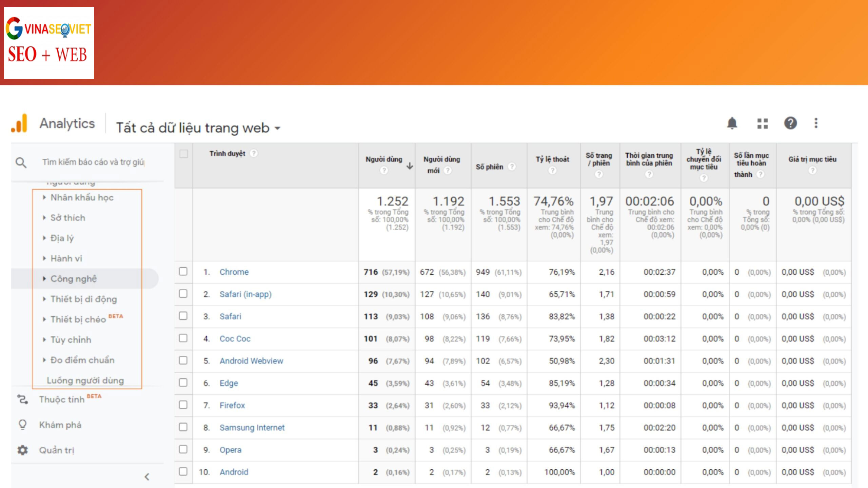The width and height of the screenshot is (868, 488).
Task: Click the Quản trị gear icon
Action: point(23,450)
